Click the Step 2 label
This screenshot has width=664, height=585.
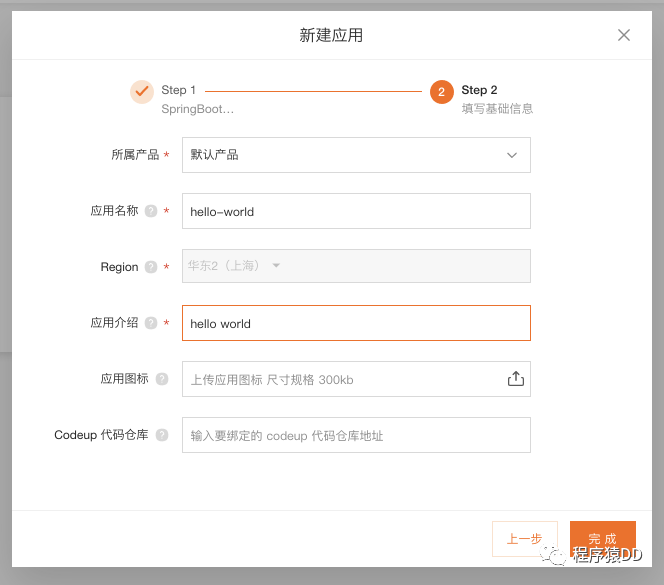pos(479,90)
